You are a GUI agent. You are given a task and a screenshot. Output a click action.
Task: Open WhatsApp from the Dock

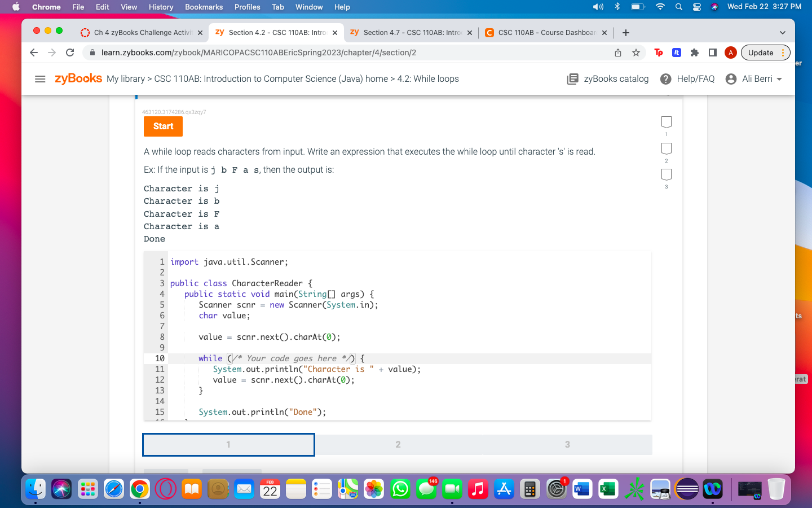point(400,489)
